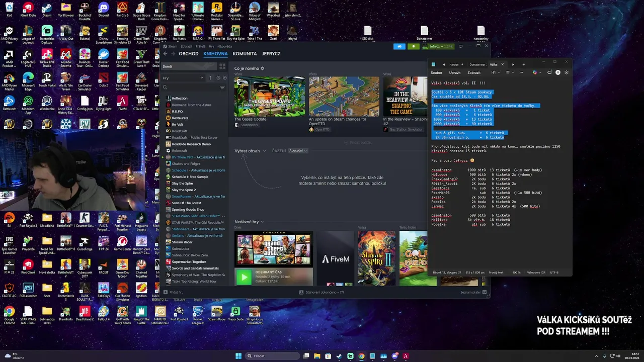This screenshot has width=644, height=362.
Task: Click the sort arrow next to Hry filter
Action: point(209,78)
